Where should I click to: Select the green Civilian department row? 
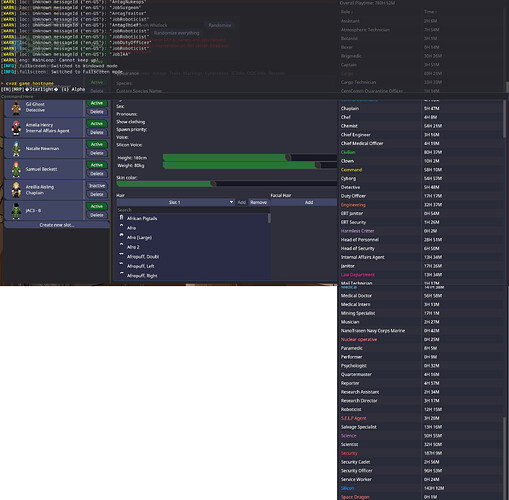click(x=421, y=152)
